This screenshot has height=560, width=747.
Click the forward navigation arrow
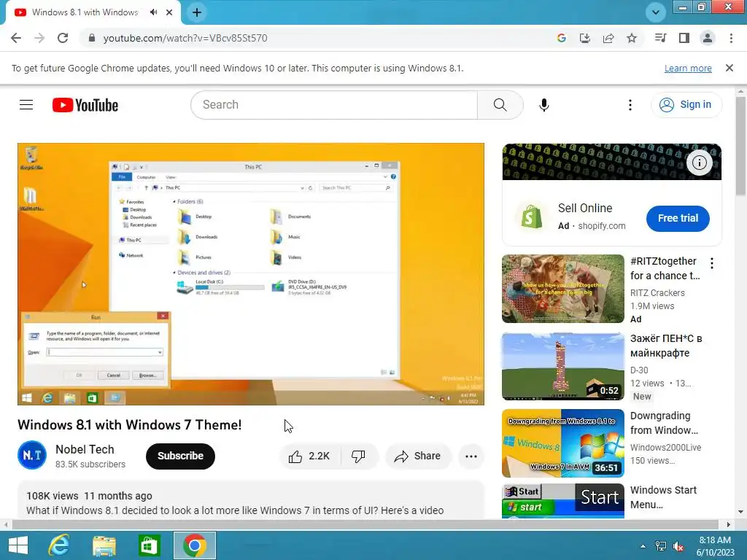click(x=39, y=38)
